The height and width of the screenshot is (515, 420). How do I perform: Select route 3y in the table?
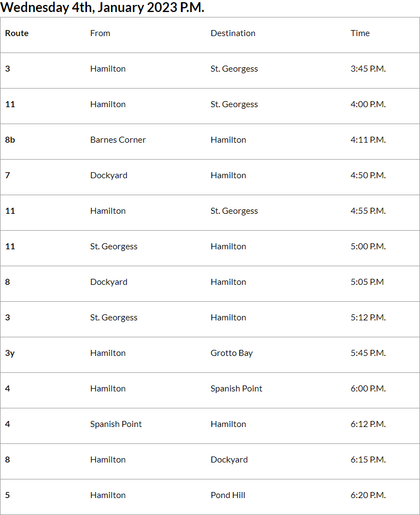tap(10, 353)
